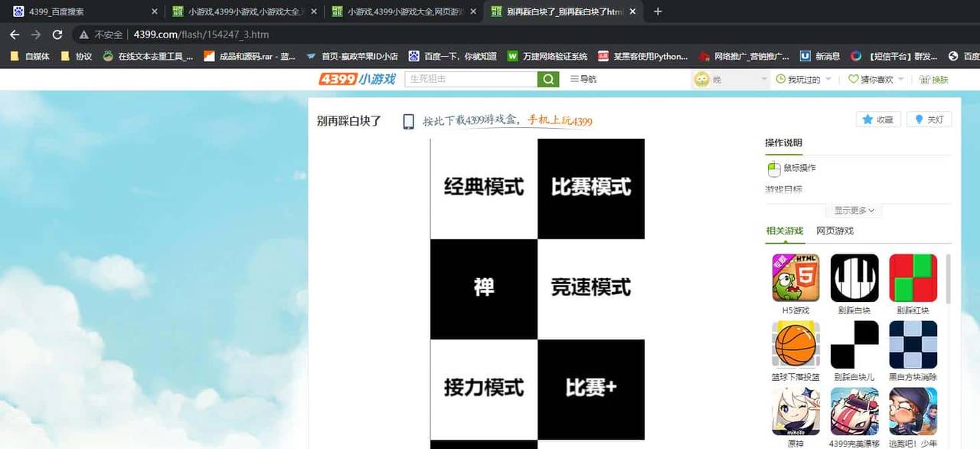Select the 经典模式 game tile
Viewport: 980px width, 449px height.
tap(483, 186)
